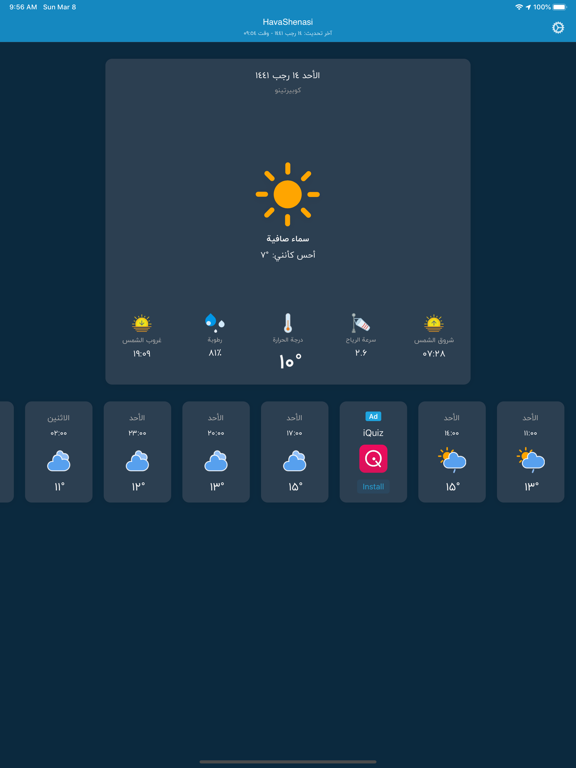Tap the 9:56 AM clock in status bar
Viewport: 576px width, 768px height.
pos(23,7)
